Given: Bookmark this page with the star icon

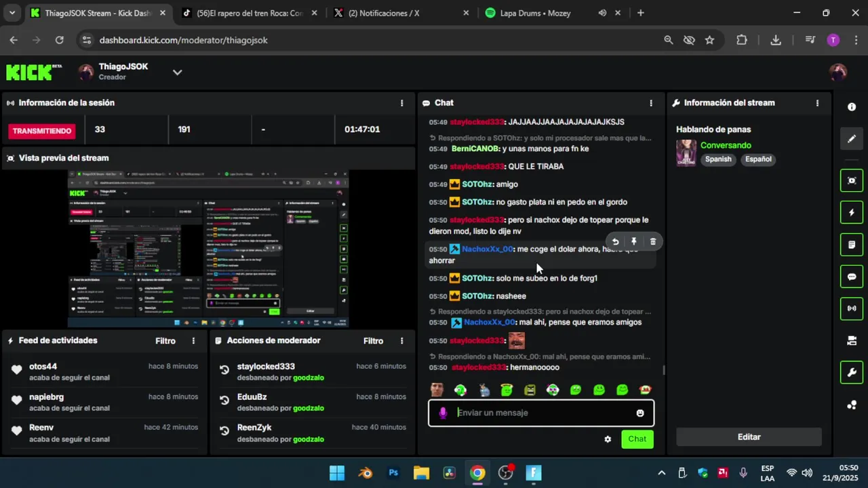Looking at the screenshot, I should pos(709,40).
